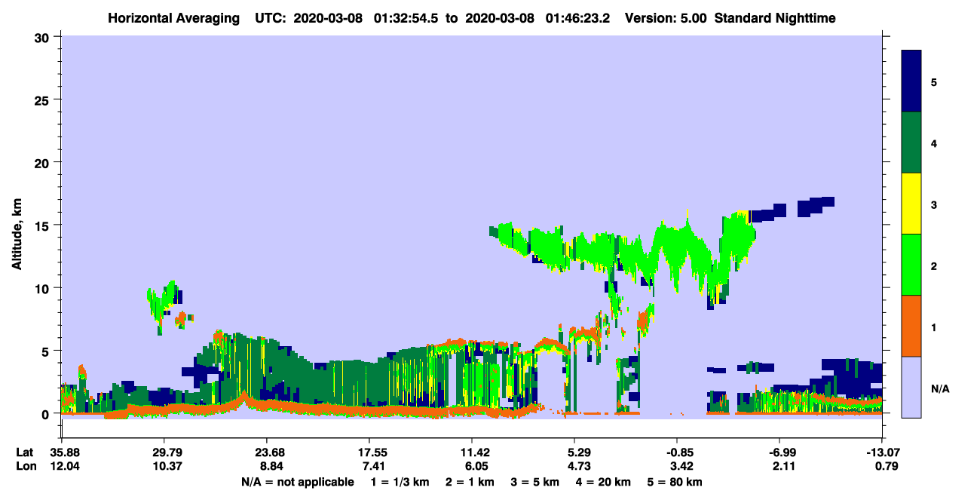
Task: Click legend text 'N/A = not applicable'
Action: (297, 481)
